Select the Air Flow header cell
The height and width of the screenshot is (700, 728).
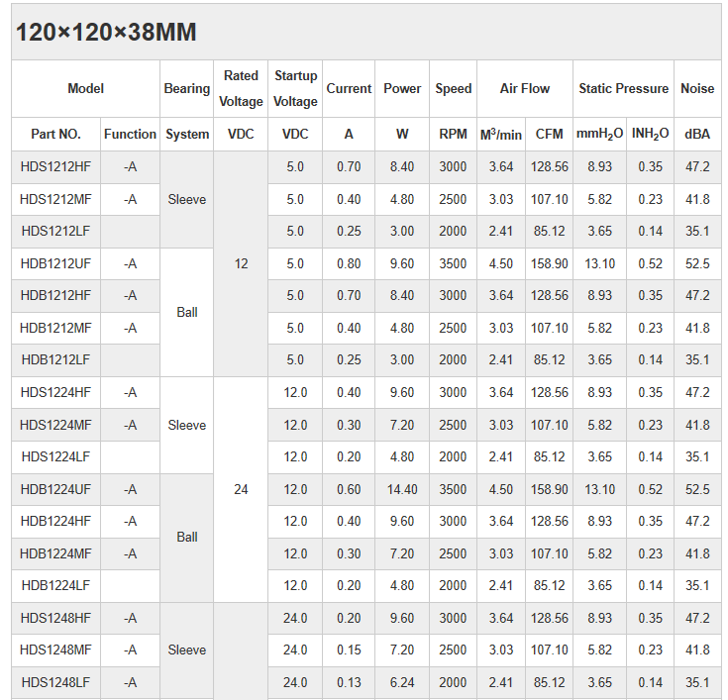click(x=525, y=89)
